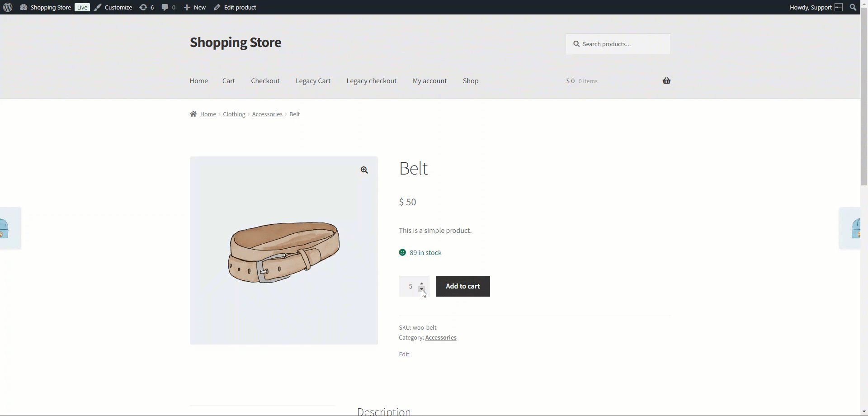
Task: Click the breadcrumb Home house icon
Action: click(193, 114)
